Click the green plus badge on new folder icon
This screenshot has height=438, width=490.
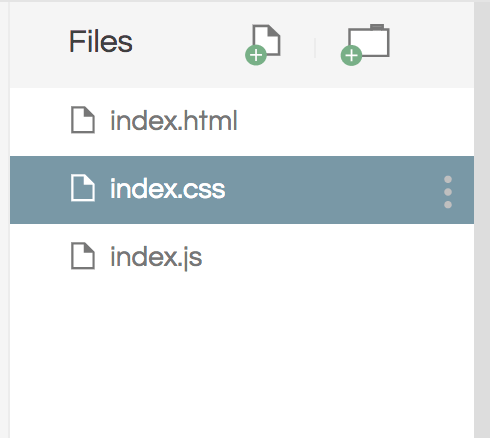coord(351,55)
